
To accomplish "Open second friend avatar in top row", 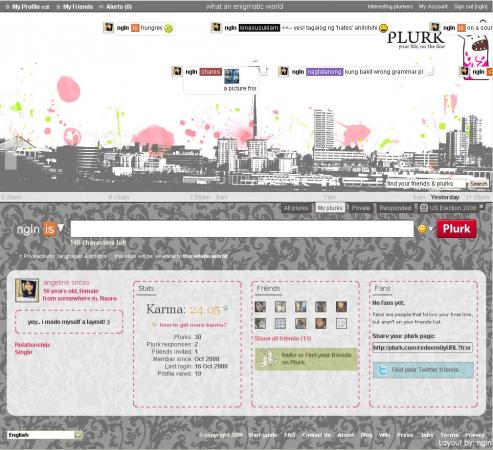I will tap(280, 307).
